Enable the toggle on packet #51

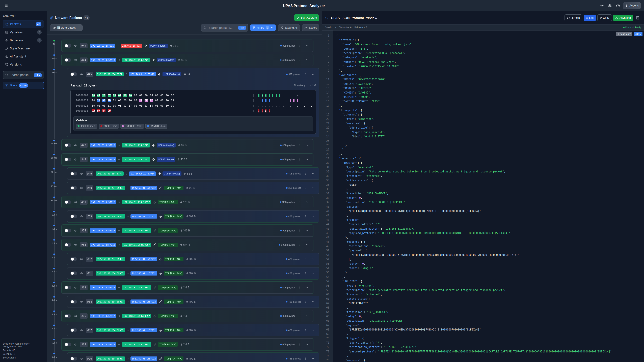[67, 202]
